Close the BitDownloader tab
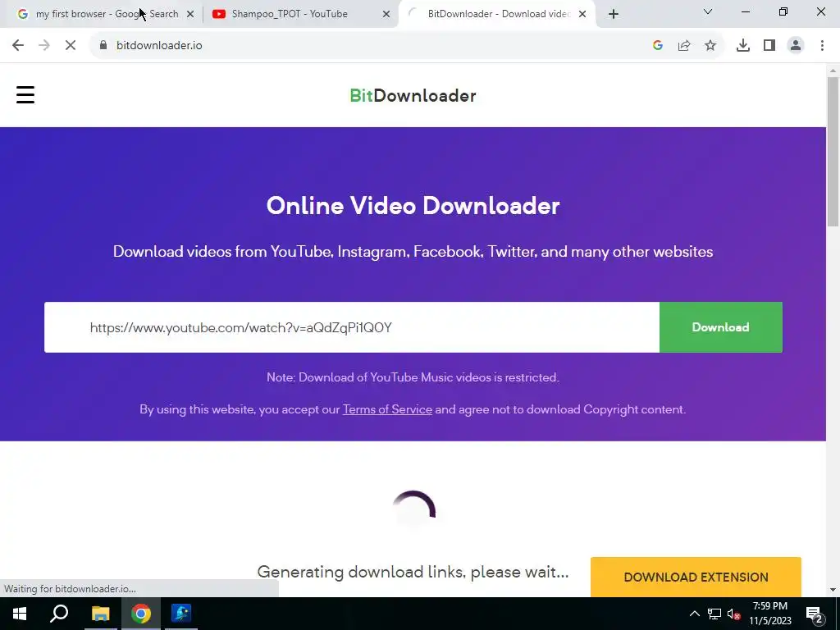Viewport: 840px width, 630px height. pos(582,14)
